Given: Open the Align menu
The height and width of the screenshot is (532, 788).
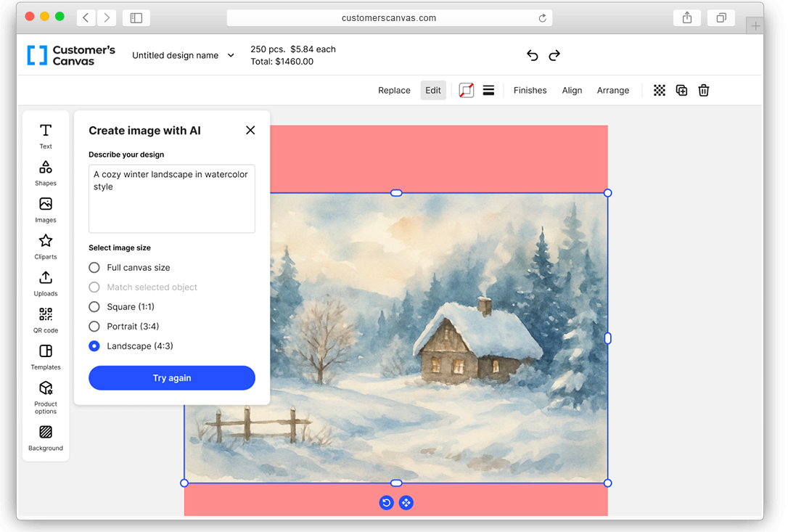Looking at the screenshot, I should 572,91.
